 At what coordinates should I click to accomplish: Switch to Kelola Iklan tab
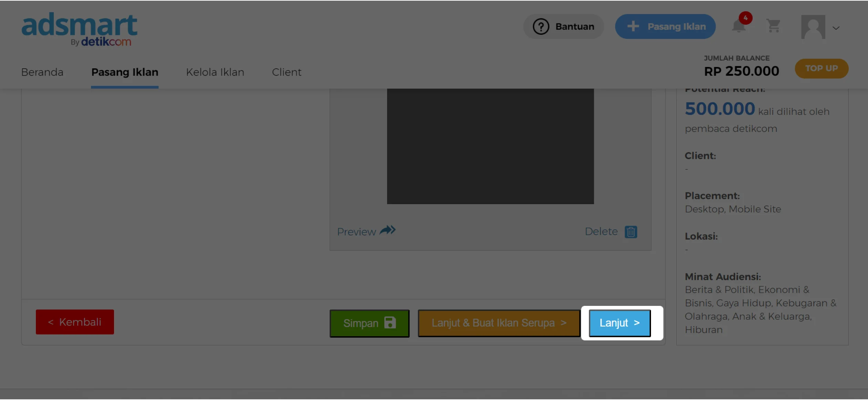tap(215, 72)
